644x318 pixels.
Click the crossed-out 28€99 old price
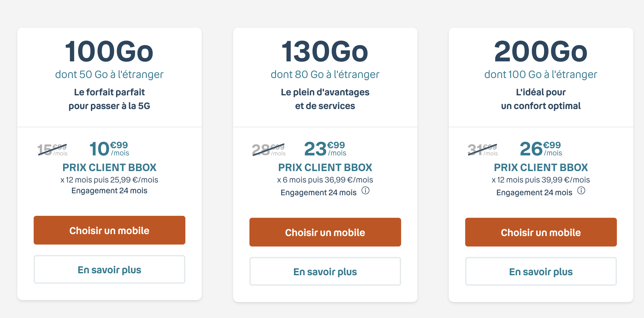click(x=268, y=150)
